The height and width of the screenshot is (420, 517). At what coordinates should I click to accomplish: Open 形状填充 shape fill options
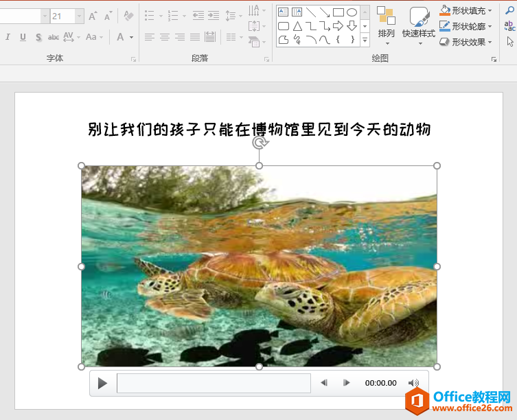coord(466,10)
